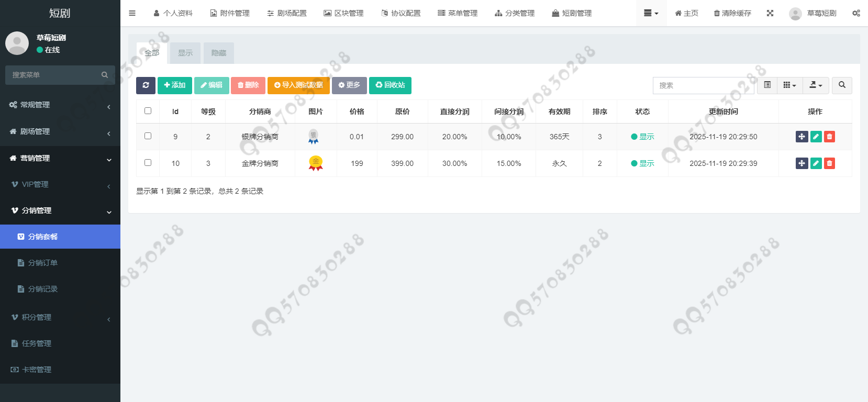Toggle 显示 status for 银牌分销商

point(642,137)
